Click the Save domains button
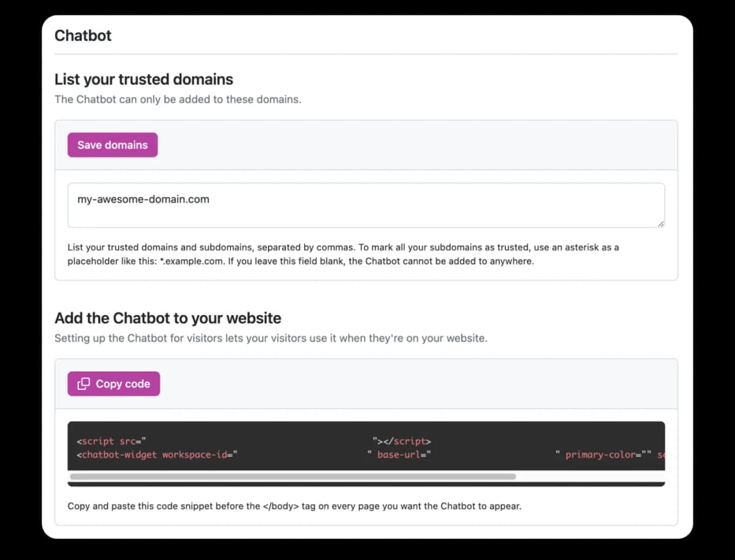Image resolution: width=735 pixels, height=560 pixels. [x=112, y=145]
